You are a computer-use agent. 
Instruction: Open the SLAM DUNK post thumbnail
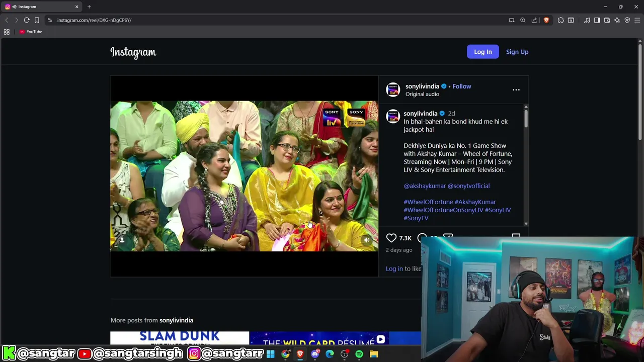tap(180, 338)
